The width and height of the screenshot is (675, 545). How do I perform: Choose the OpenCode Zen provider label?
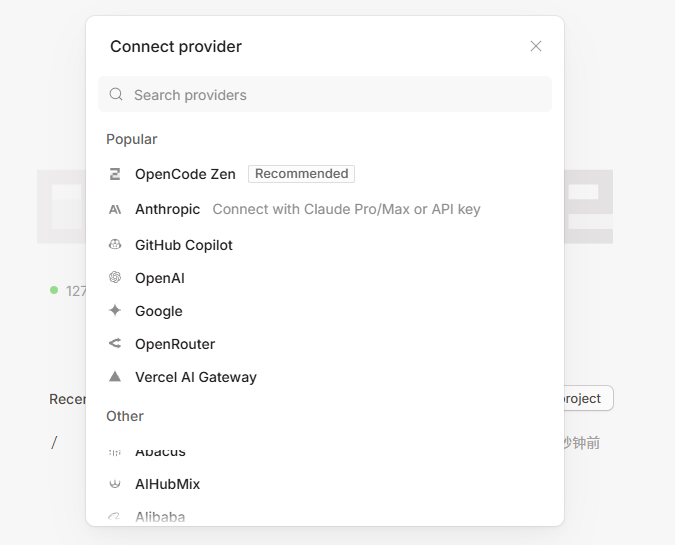coord(185,174)
